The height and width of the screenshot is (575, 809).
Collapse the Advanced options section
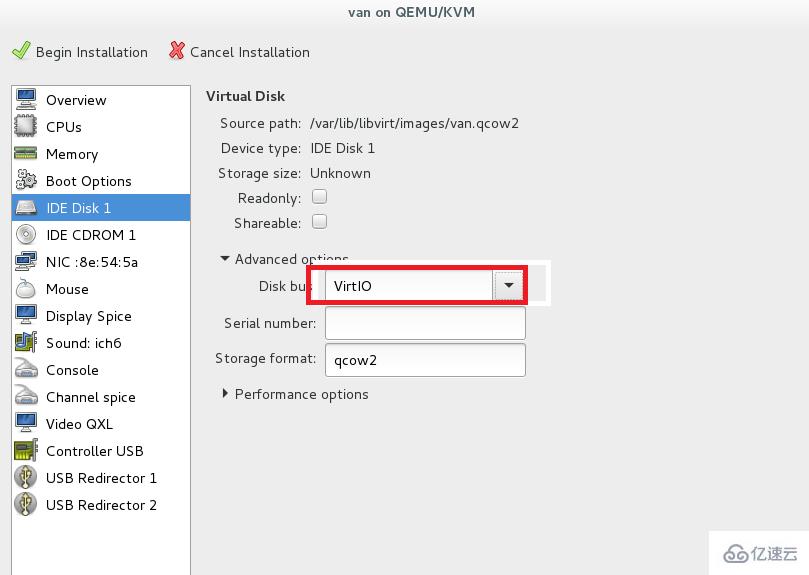226,259
